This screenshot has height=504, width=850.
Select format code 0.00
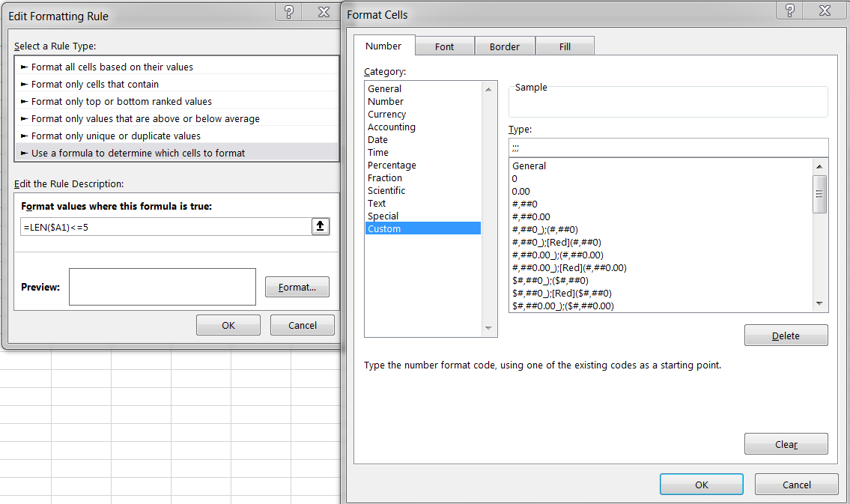tap(661, 191)
